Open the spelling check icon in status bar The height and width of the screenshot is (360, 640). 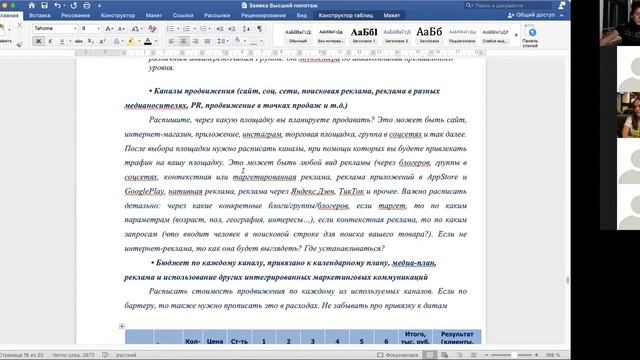[105, 355]
